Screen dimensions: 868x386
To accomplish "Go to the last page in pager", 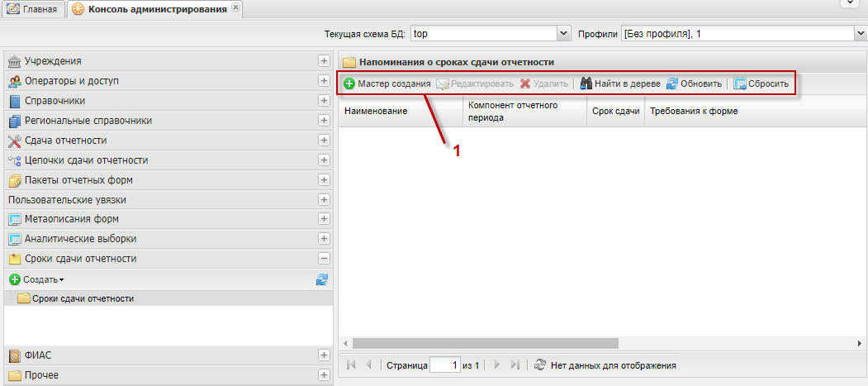I will point(515,365).
